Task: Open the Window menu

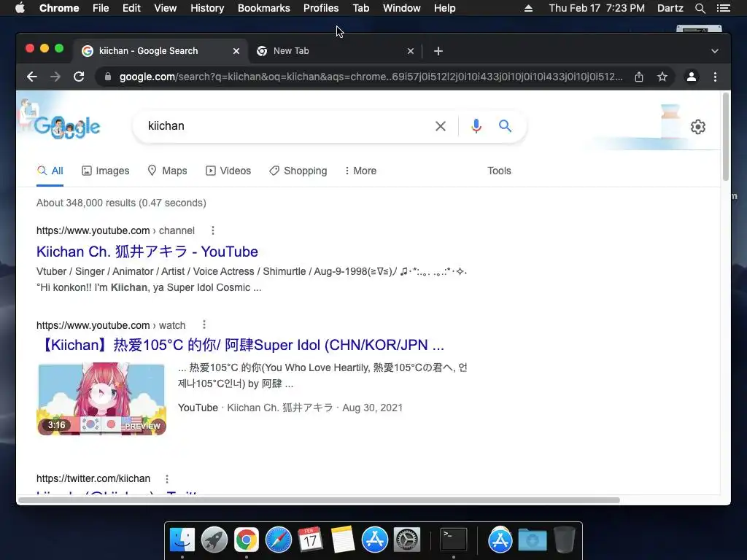Action: (402, 8)
